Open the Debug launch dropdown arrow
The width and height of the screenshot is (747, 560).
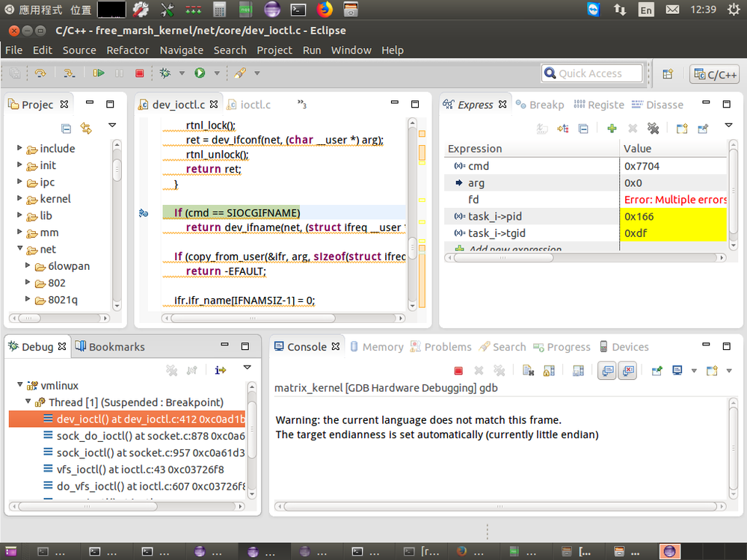click(182, 73)
